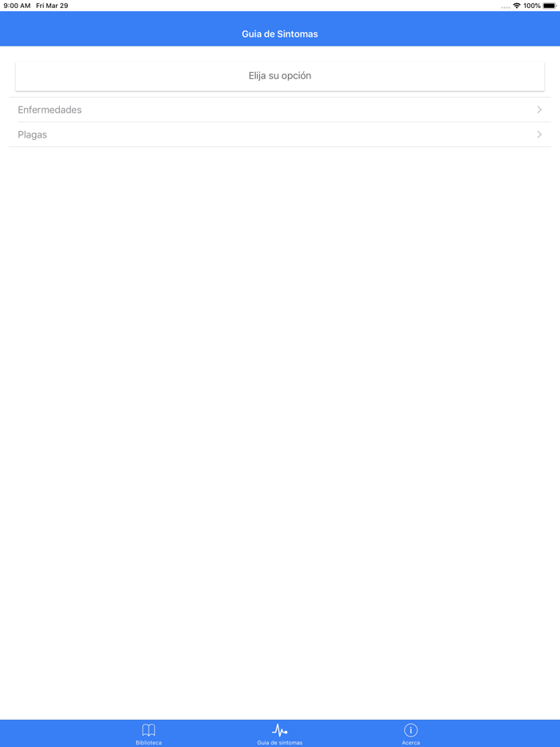Switch to the Biblioteca tab label
Image resolution: width=560 pixels, height=747 pixels.
tap(149, 742)
